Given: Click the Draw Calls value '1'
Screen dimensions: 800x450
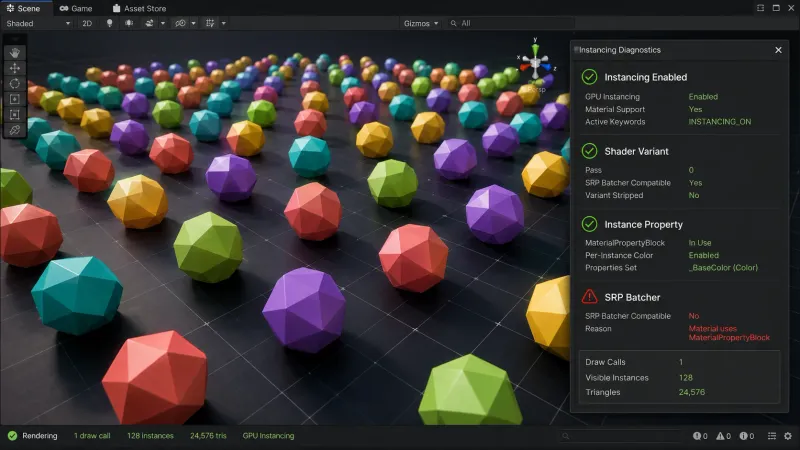Looking at the screenshot, I should (681, 362).
